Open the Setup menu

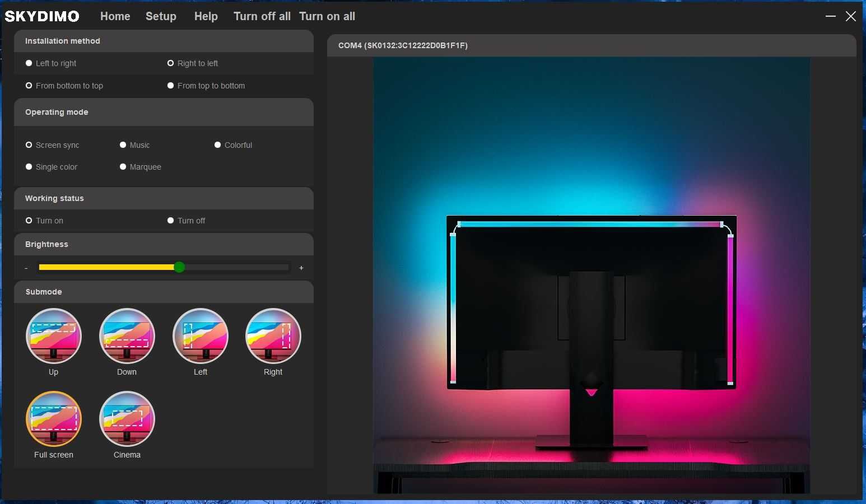161,16
